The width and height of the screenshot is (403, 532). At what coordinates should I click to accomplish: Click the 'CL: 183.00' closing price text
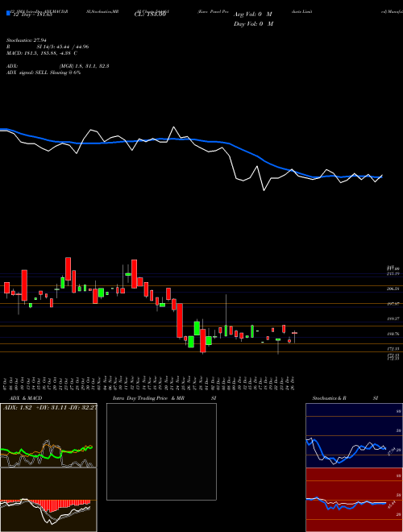[x=150, y=15]
